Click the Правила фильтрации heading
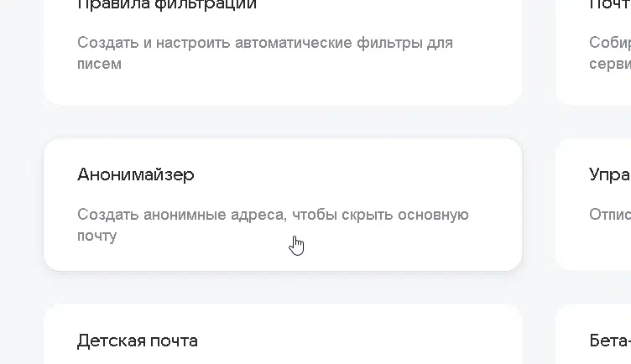Screen dimensions: 631x364 click(167, 5)
